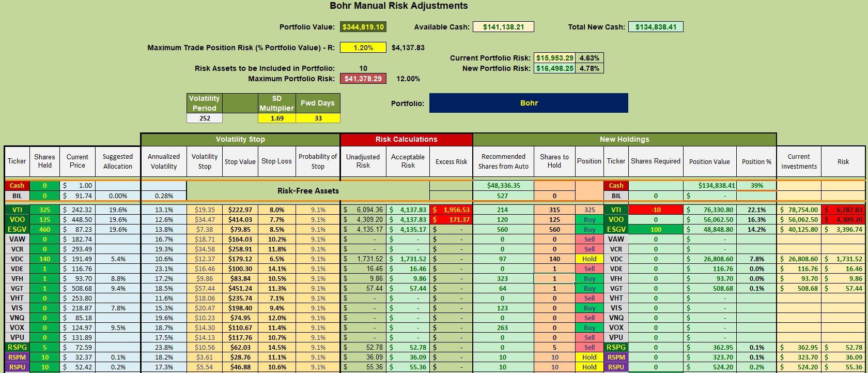Click the New Portfolio Risk $16,498.25 cell

click(555, 68)
